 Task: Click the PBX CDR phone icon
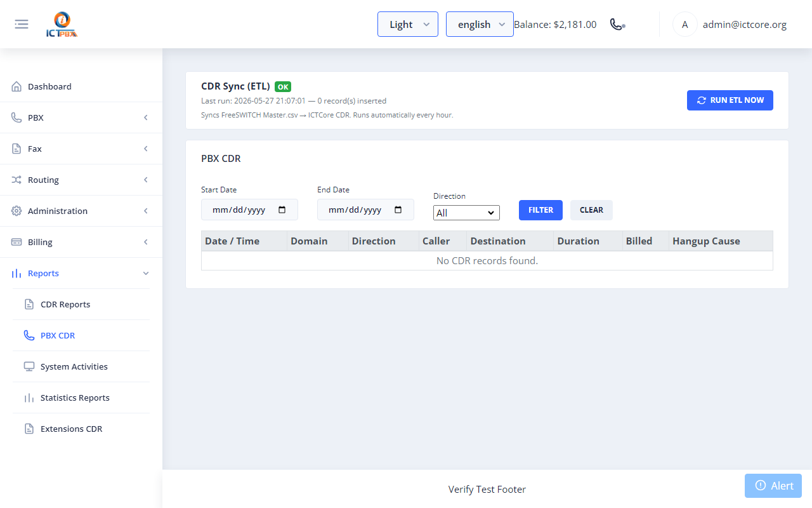29,335
